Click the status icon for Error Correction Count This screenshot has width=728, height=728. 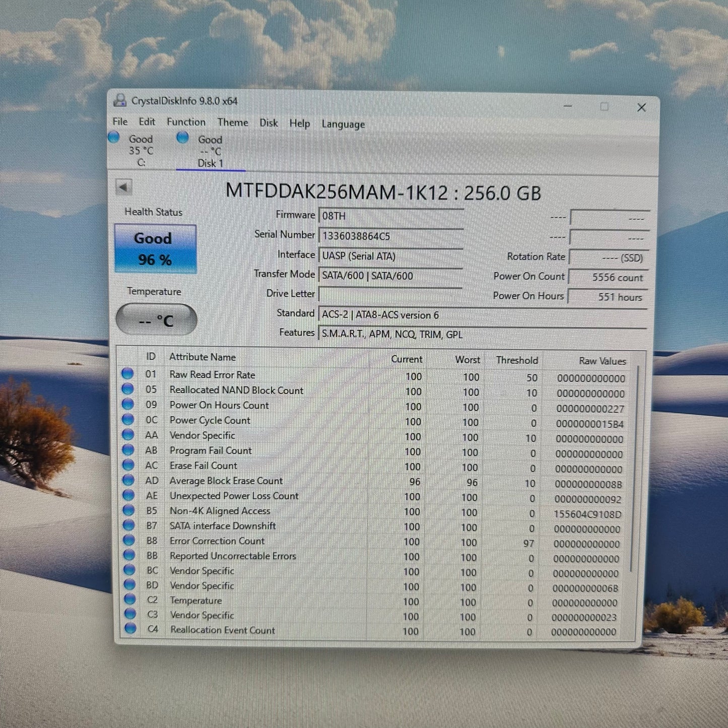[x=129, y=540]
